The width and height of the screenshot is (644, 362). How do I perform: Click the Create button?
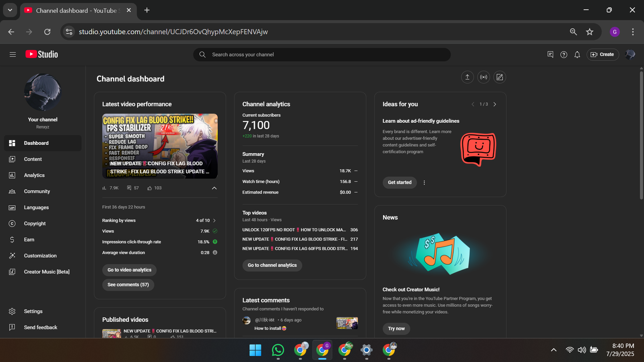pos(603,54)
